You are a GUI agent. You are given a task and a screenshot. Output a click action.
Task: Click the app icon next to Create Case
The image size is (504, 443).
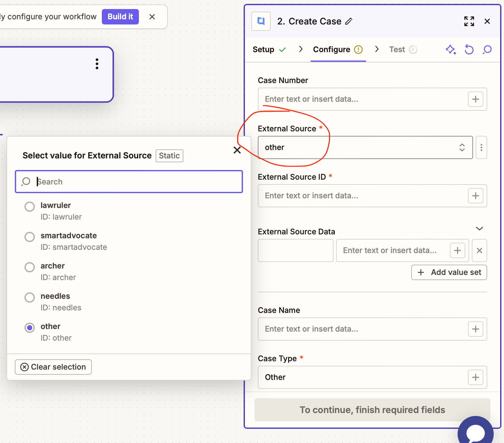[261, 21]
